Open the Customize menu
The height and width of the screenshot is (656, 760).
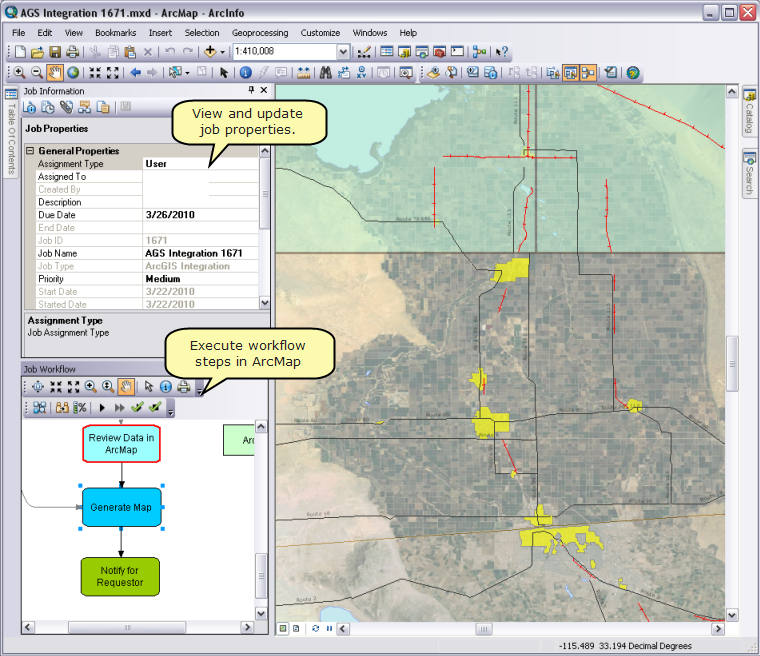(x=320, y=33)
